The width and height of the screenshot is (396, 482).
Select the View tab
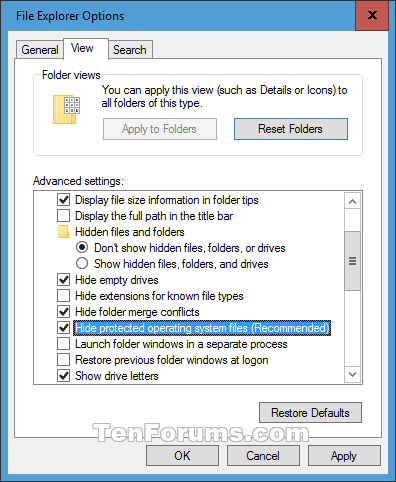click(x=85, y=48)
